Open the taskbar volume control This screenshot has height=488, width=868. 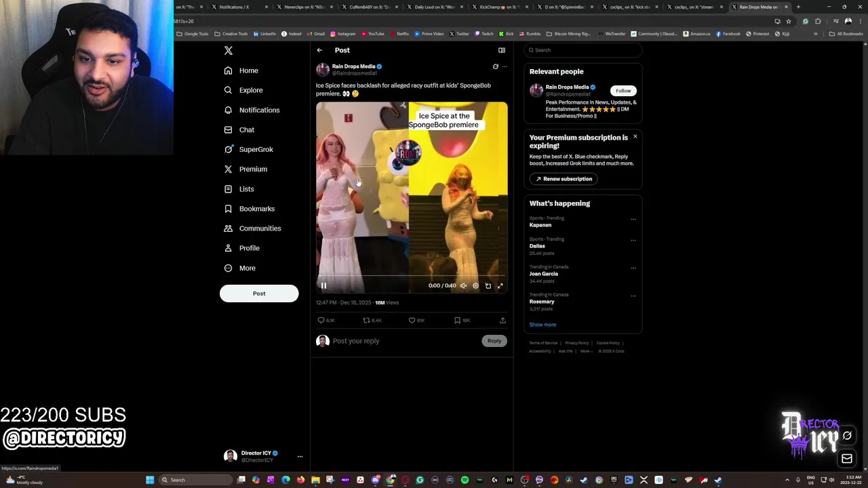click(x=831, y=480)
